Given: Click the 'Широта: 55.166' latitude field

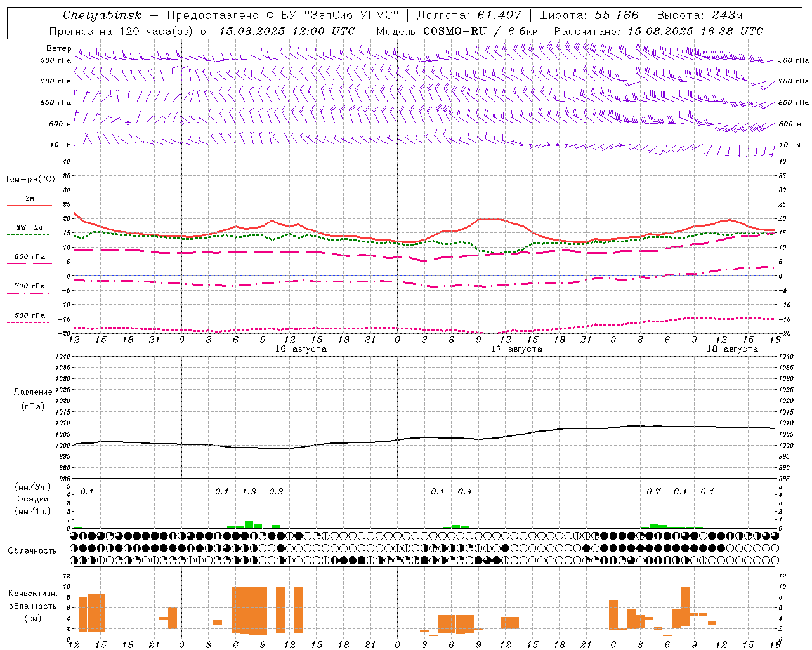Looking at the screenshot, I should click(589, 15).
